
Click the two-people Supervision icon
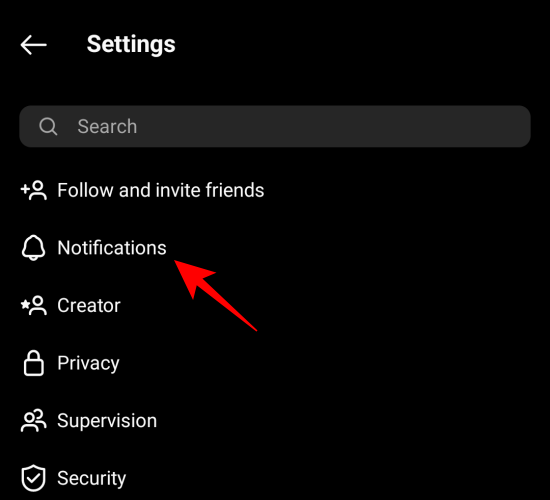click(x=34, y=420)
